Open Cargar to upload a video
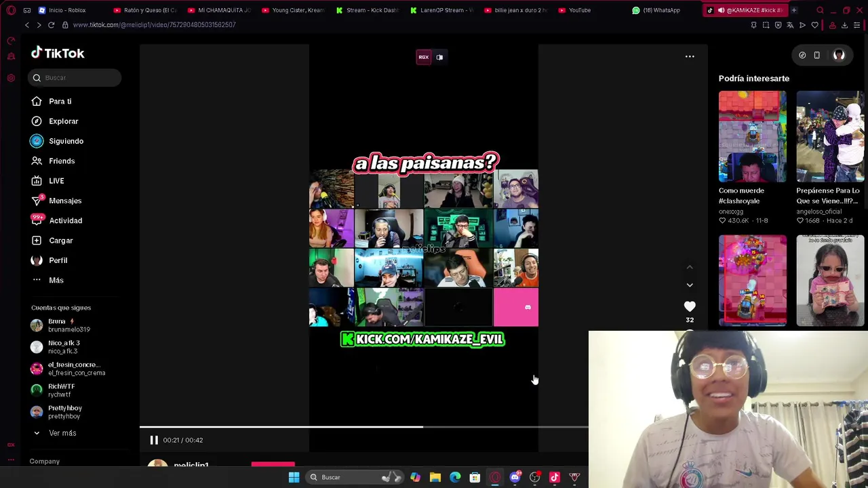 52,241
